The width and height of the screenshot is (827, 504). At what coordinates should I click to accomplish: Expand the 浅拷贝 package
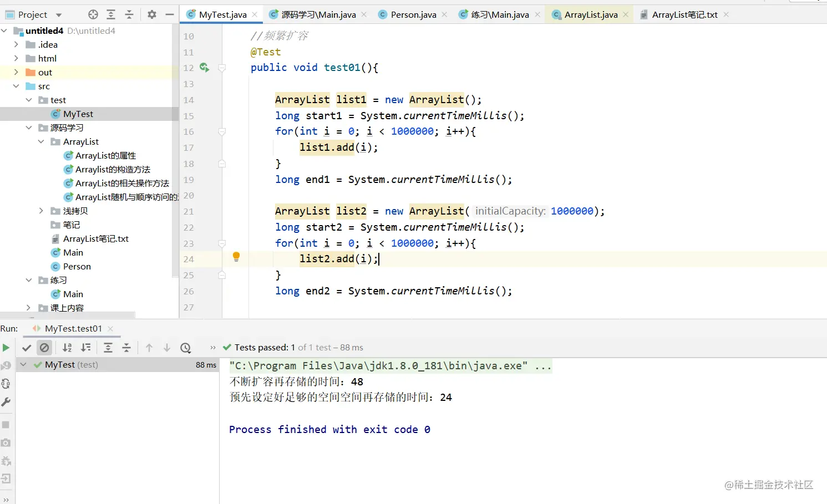[x=41, y=211]
